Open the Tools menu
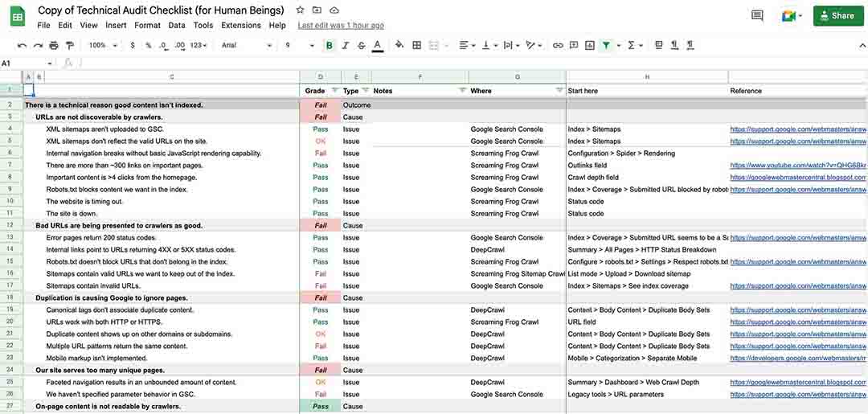 pyautogui.click(x=203, y=26)
